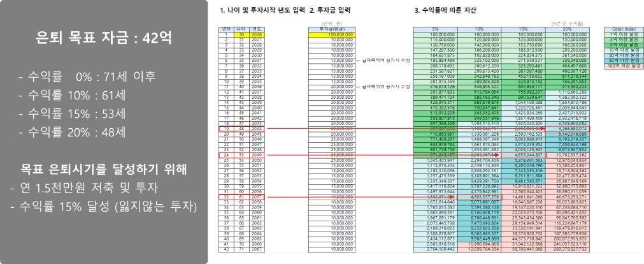Click the 15% return rate column header
This screenshot has width=644, height=264.
524,29
